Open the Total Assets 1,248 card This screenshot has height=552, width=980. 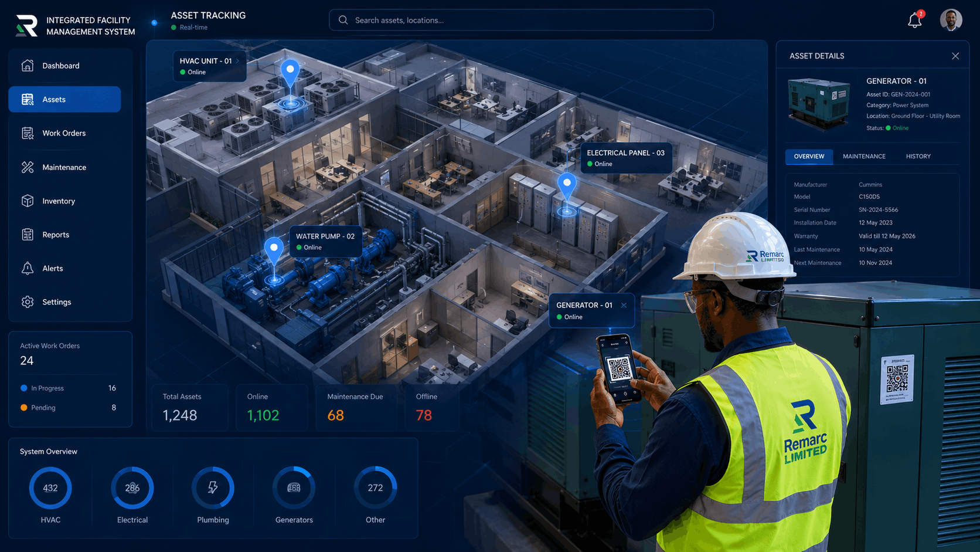[189, 408]
